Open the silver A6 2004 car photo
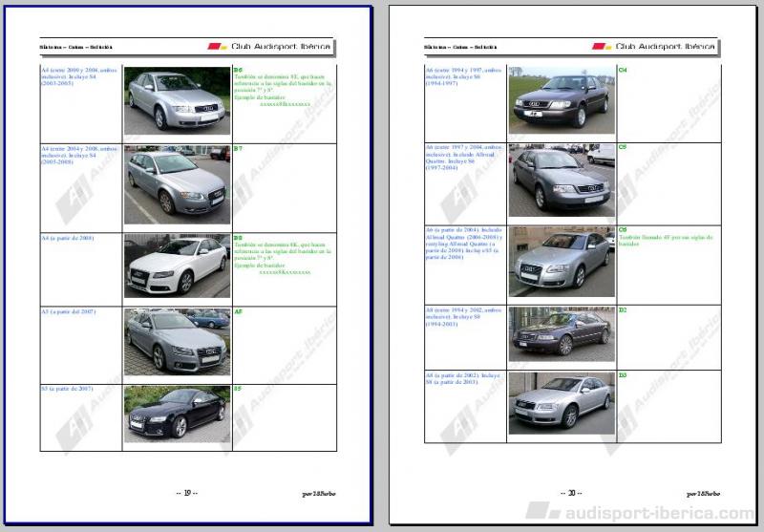 point(562,262)
